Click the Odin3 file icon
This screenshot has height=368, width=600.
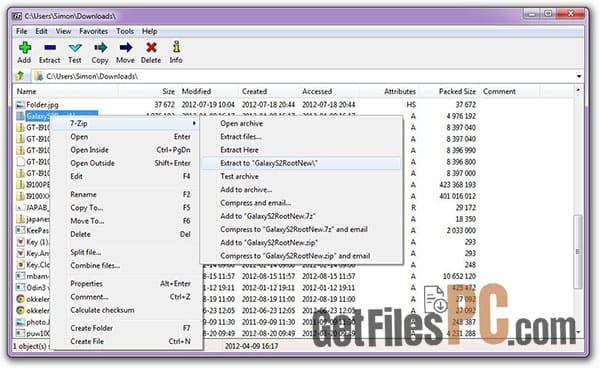click(x=20, y=287)
